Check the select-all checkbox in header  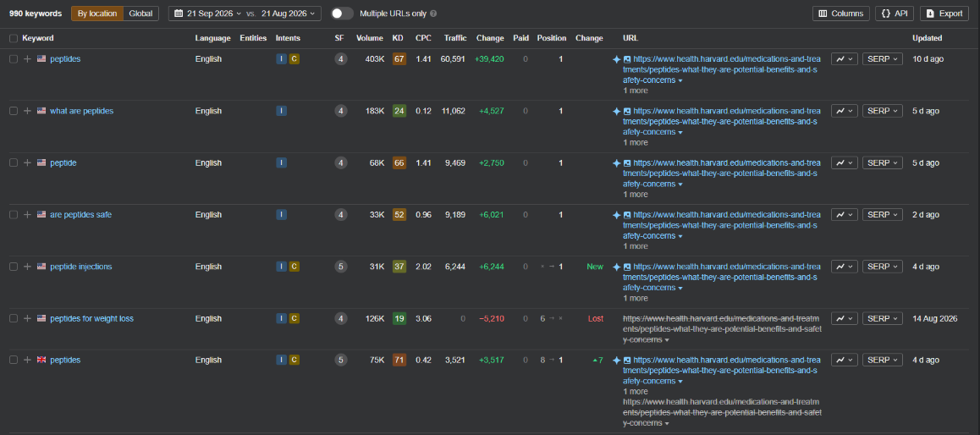[x=14, y=38]
